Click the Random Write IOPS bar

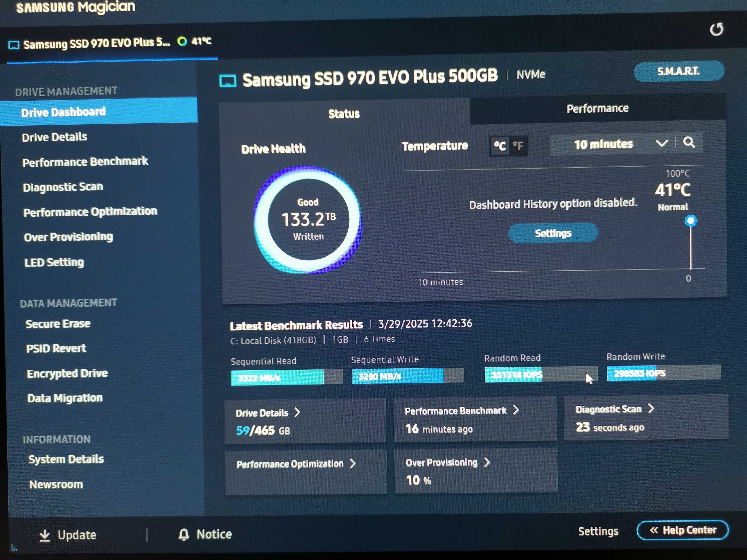[x=664, y=373]
